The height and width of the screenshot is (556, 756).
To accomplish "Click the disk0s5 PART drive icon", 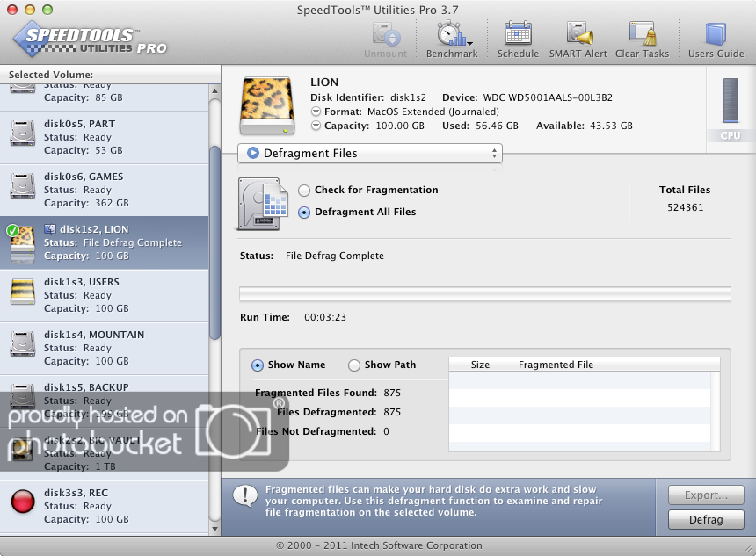I will click(22, 133).
